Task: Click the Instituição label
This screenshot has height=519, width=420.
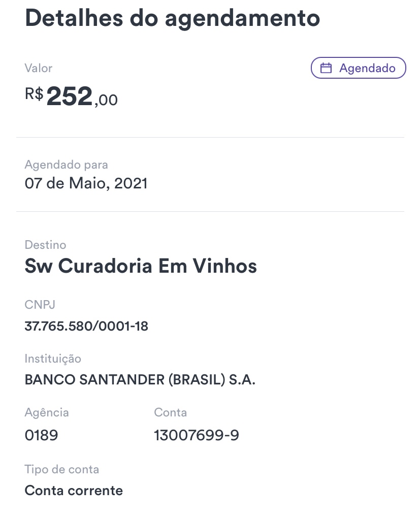Action: pos(53,359)
